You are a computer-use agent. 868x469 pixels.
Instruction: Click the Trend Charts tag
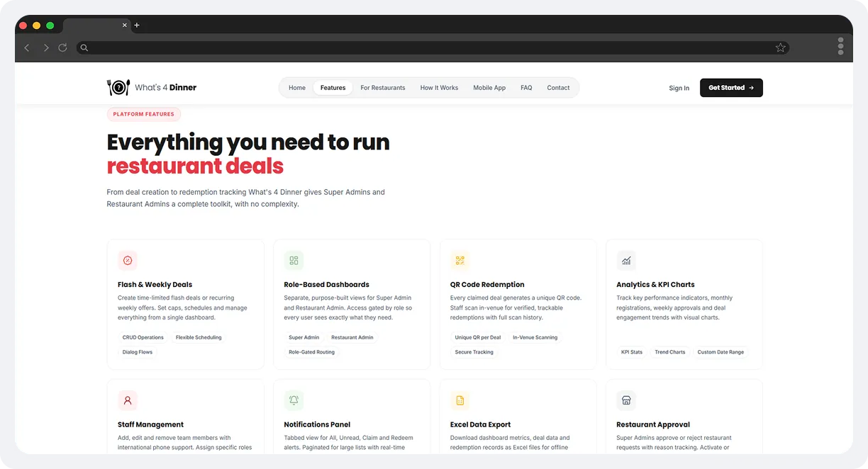[x=670, y=352]
